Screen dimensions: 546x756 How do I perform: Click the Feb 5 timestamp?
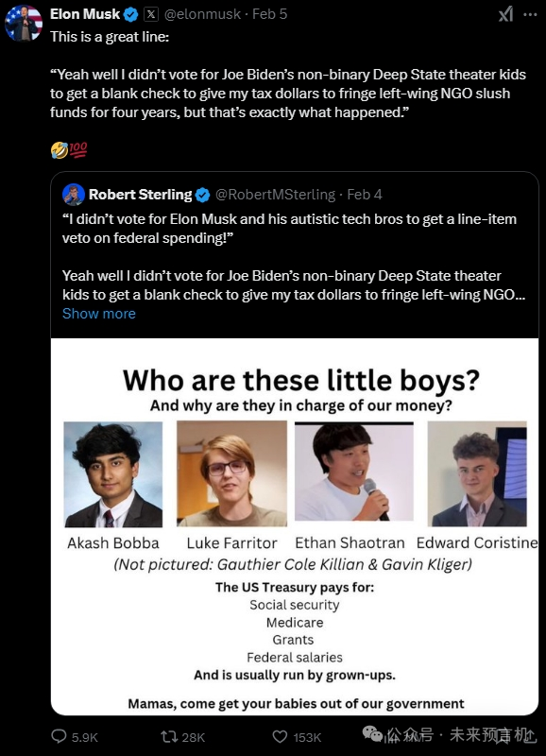[270, 14]
